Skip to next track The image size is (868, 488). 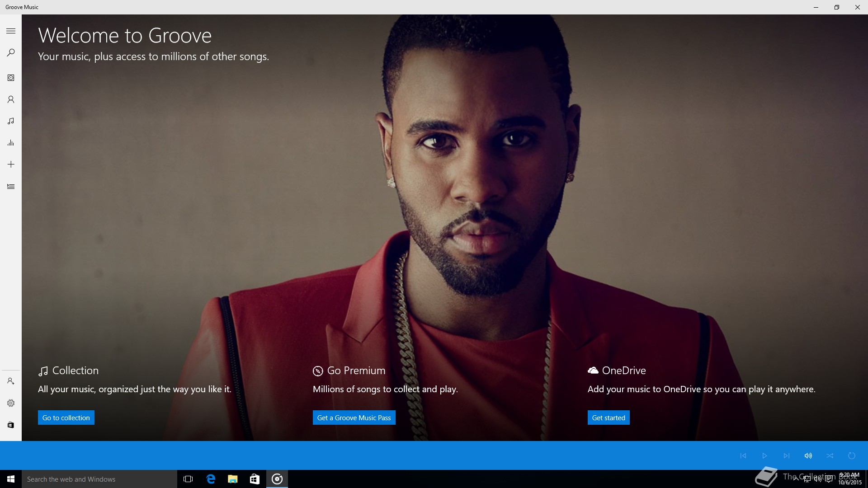point(787,455)
